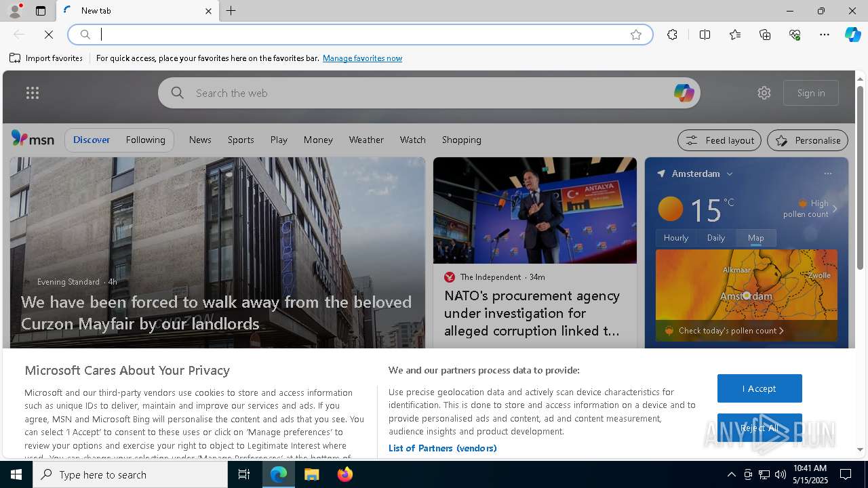The width and height of the screenshot is (868, 488).
Task: Open NATO procurement agency article image
Action: [x=535, y=210]
